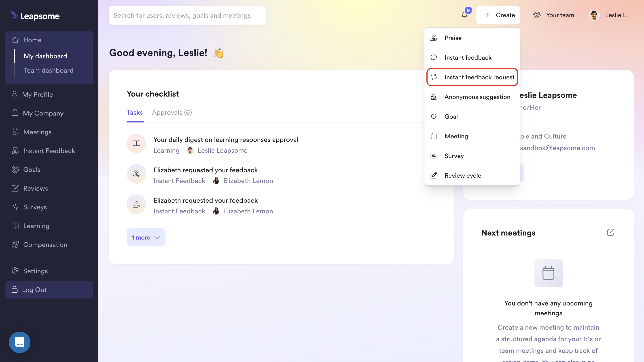Click the Goals target icon in sidebar
This screenshot has height=362, width=644.
15,169
